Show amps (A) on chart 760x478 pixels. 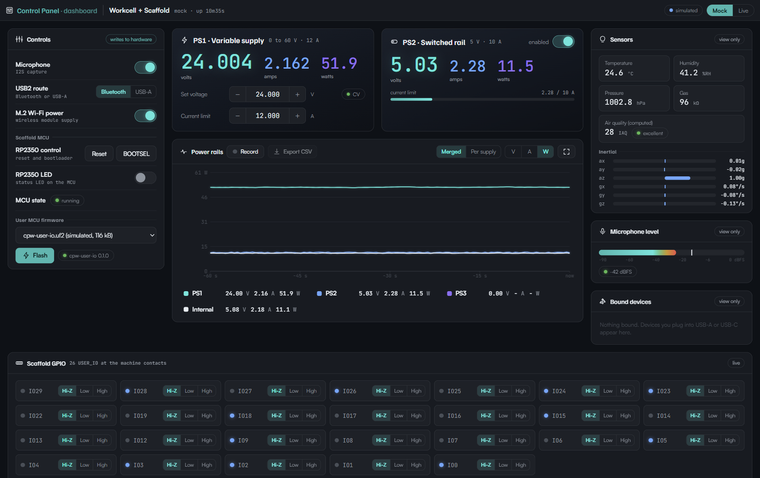pyautogui.click(x=529, y=152)
